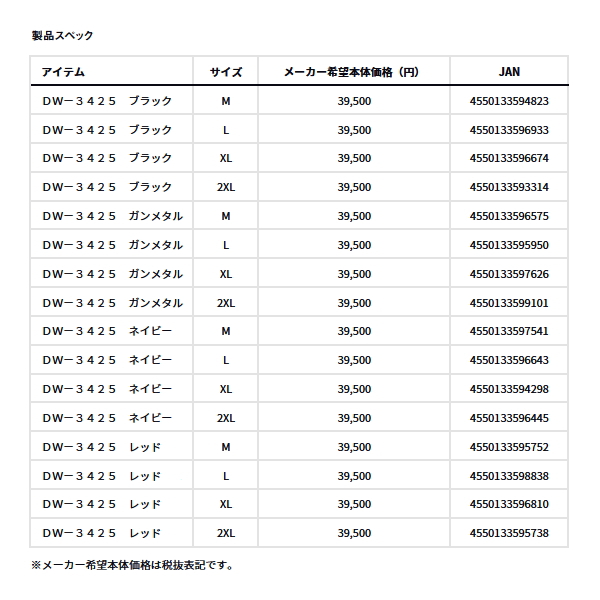
Task: Click the 製品スペック heading
Action: (62, 35)
